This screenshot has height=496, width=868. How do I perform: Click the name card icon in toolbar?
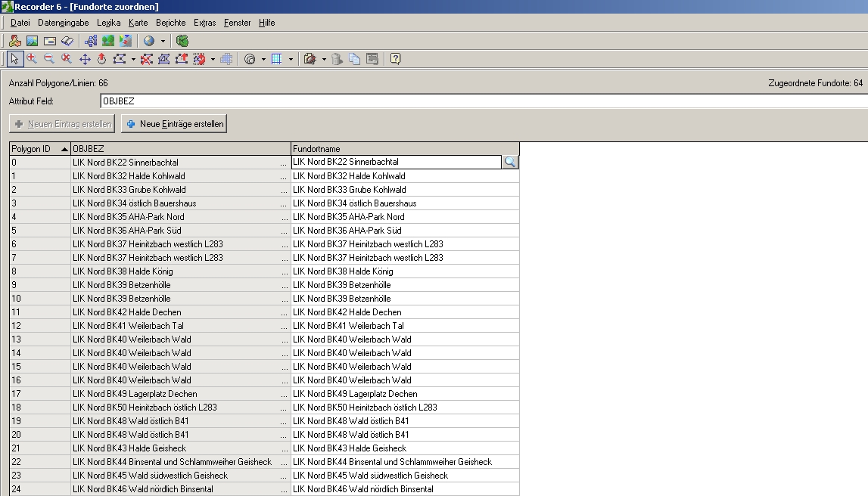(50, 41)
